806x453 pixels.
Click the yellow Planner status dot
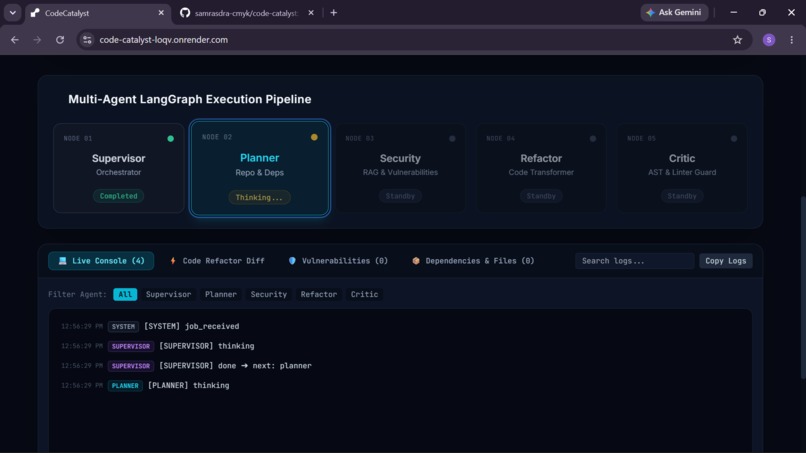tap(314, 137)
